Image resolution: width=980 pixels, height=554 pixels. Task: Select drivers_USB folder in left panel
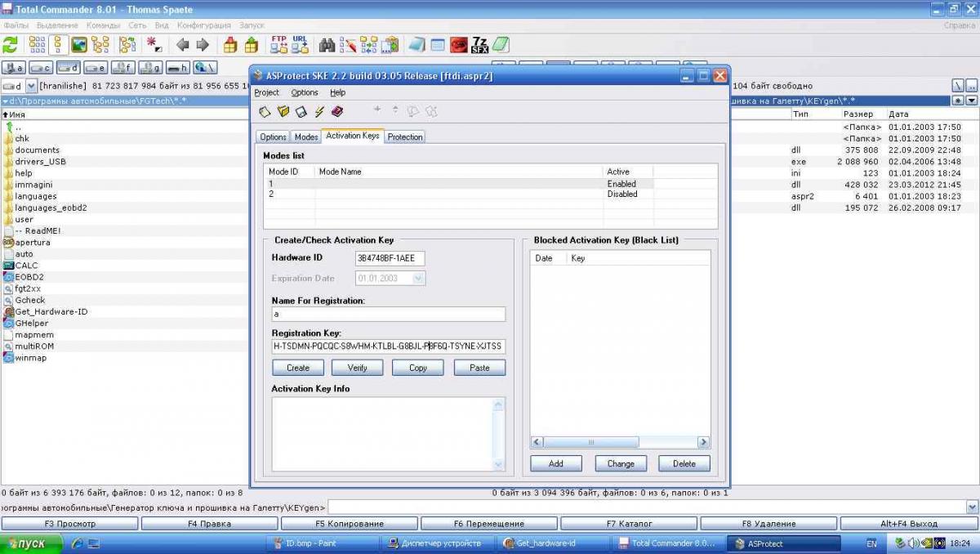pos(33,161)
